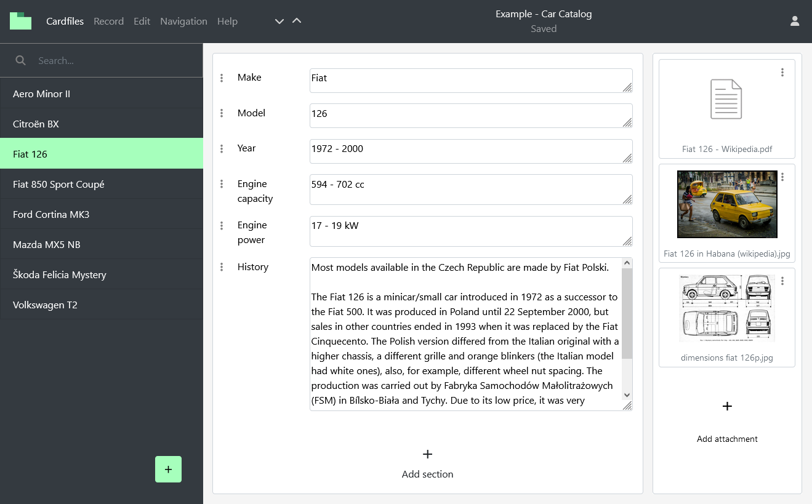This screenshot has height=504, width=812.
Task: Go to next record with down chevron
Action: [x=279, y=22]
